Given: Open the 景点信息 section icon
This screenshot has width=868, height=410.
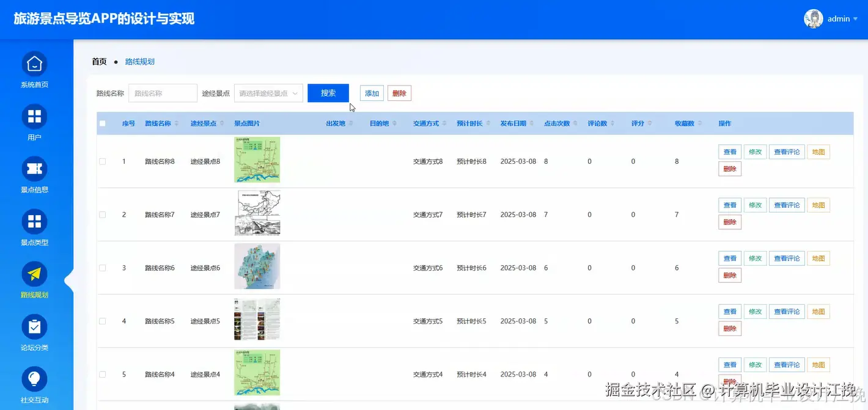Looking at the screenshot, I should click(34, 169).
